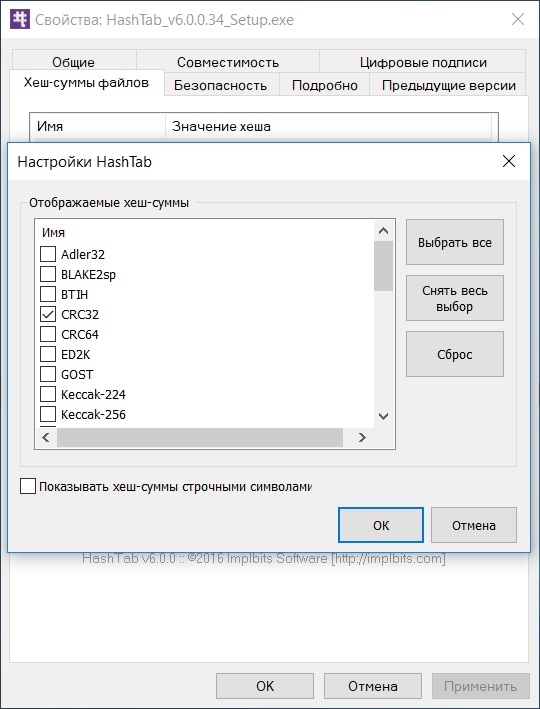The height and width of the screenshot is (709, 540).
Task: Close the Настройки HashTab dialog
Action: click(x=509, y=161)
